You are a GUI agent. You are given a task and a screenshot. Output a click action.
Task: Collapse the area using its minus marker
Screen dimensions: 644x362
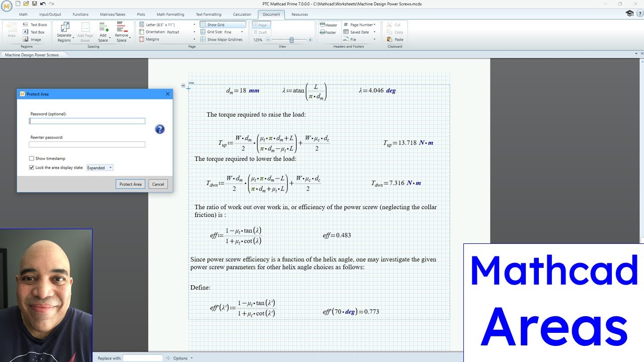click(x=183, y=85)
